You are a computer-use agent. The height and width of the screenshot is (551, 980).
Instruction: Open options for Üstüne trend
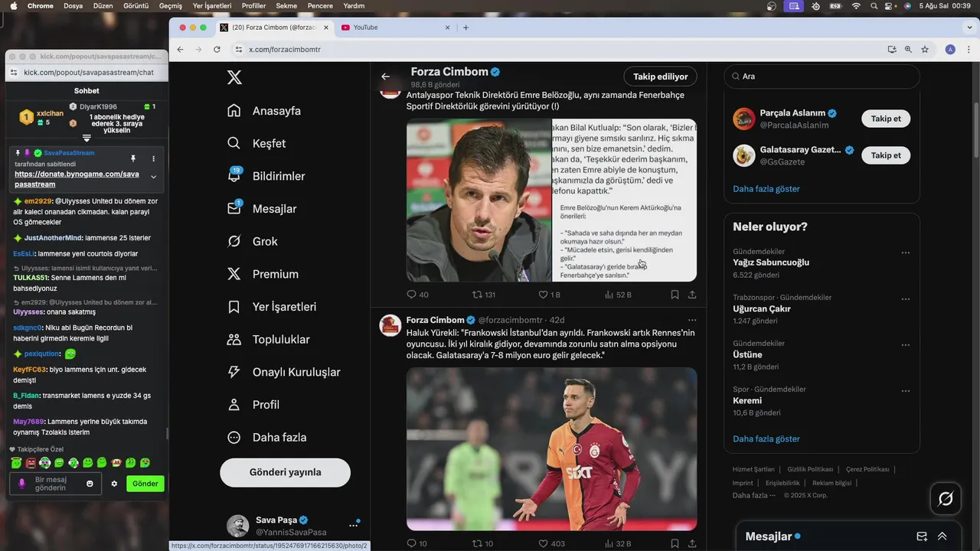coord(906,345)
